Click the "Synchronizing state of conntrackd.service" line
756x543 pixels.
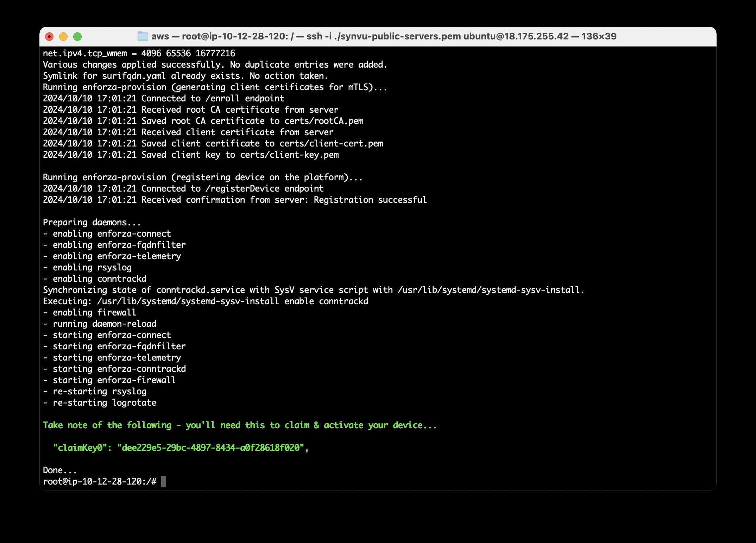[314, 290]
